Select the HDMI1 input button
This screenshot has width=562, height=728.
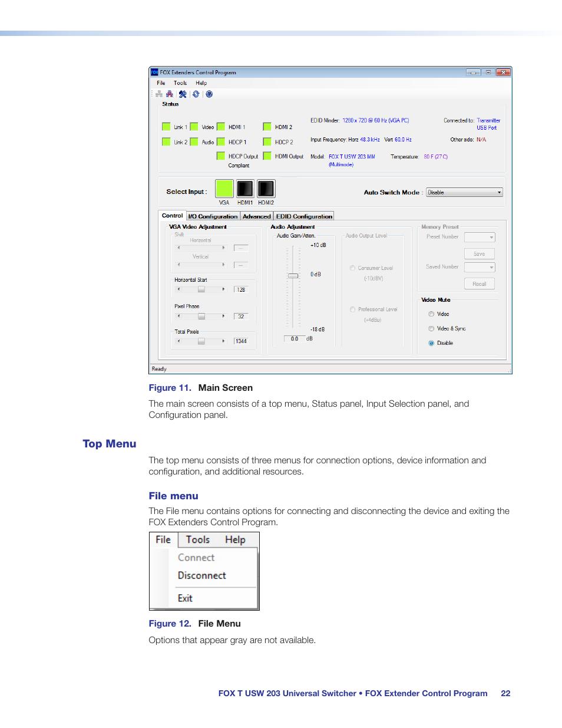click(x=245, y=189)
